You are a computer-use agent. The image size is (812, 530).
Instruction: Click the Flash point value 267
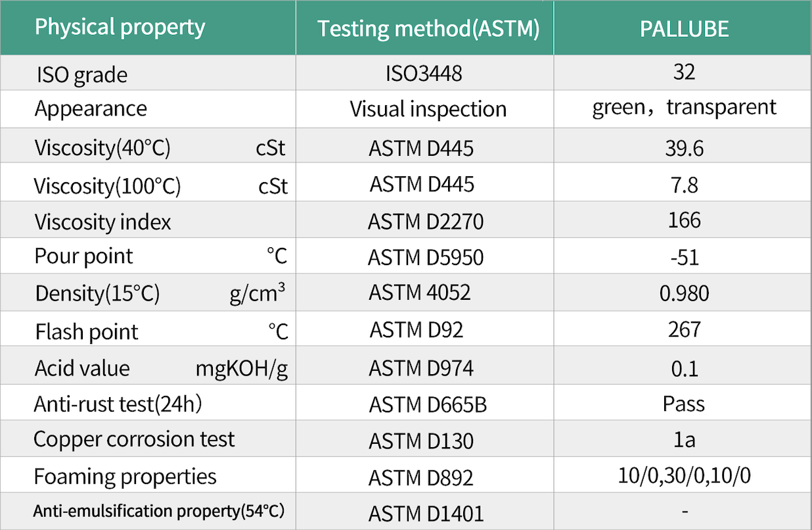coord(684,329)
